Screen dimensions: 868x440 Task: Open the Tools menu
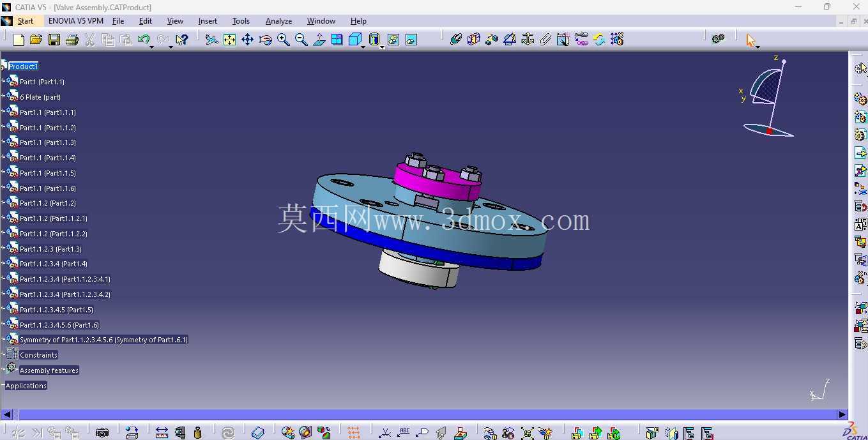pos(241,21)
